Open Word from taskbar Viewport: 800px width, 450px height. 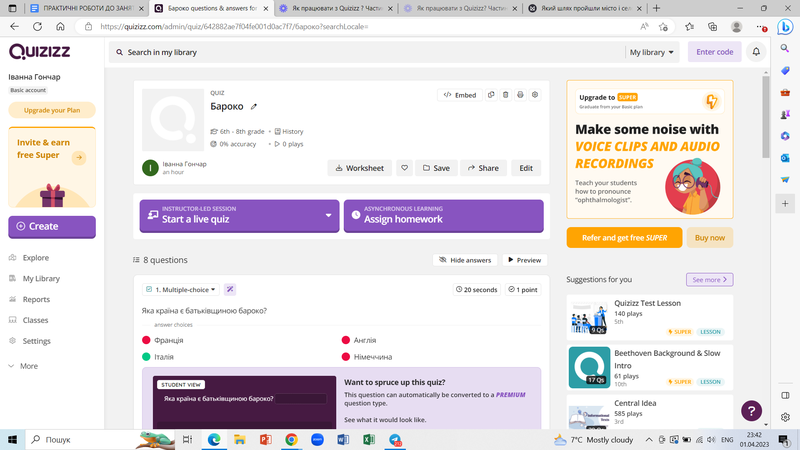pyautogui.click(x=343, y=439)
